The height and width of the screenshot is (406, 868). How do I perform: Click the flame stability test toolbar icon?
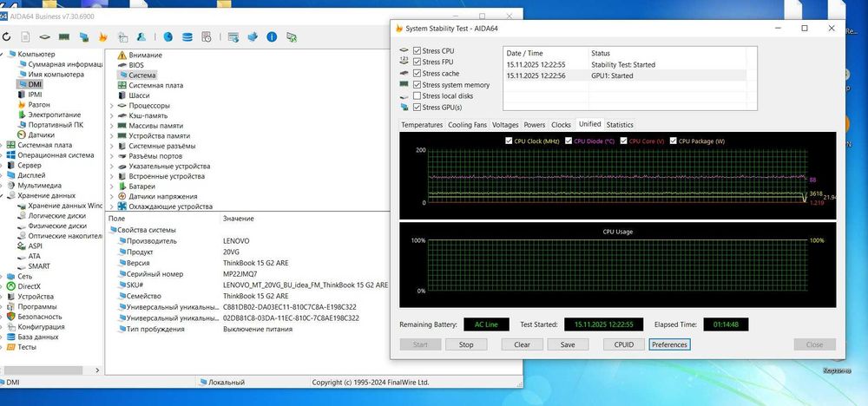pyautogui.click(x=102, y=37)
